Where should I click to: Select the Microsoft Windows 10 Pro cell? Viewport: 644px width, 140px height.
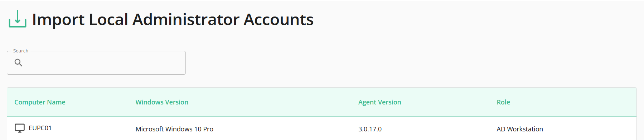pyautogui.click(x=174, y=129)
